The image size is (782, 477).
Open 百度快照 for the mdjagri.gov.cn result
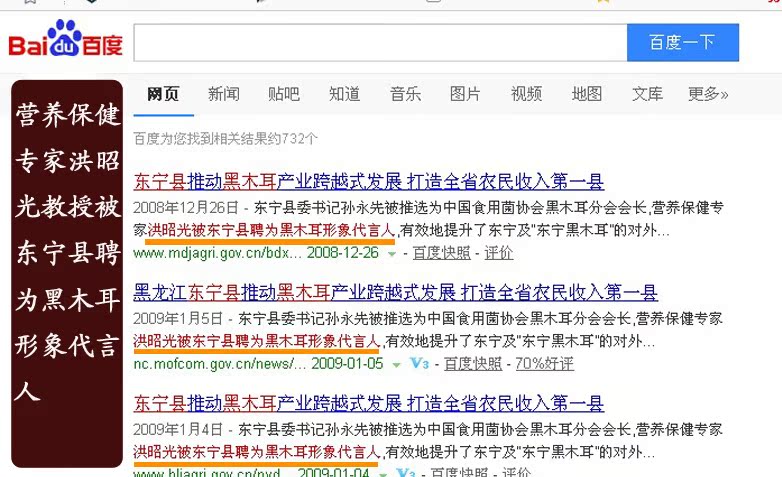point(442,253)
